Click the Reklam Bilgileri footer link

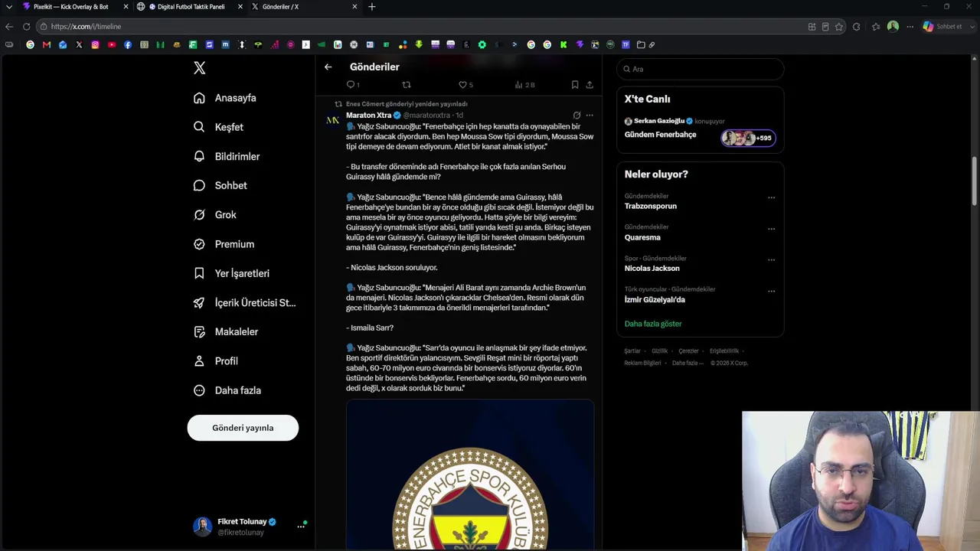(642, 363)
